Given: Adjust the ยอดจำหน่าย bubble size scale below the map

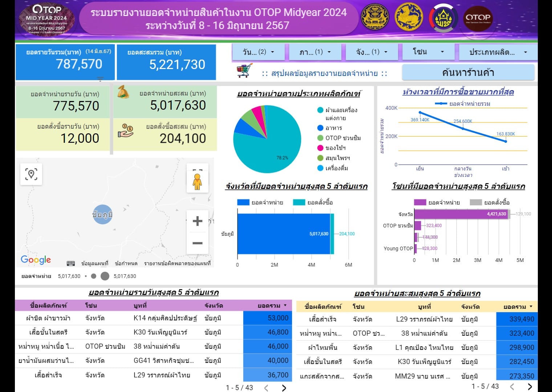Looking at the screenshot, I should [x=98, y=276].
